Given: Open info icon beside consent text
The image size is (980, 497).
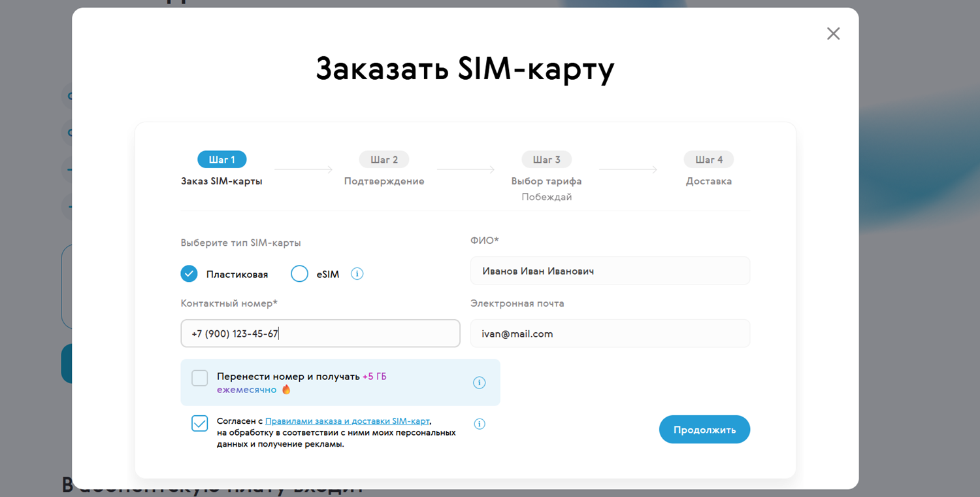Looking at the screenshot, I should [x=479, y=424].
